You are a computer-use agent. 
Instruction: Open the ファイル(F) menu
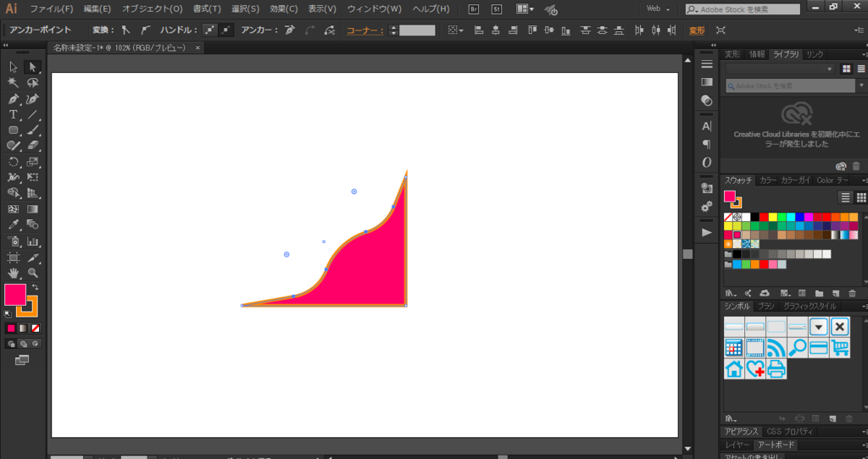click(51, 8)
